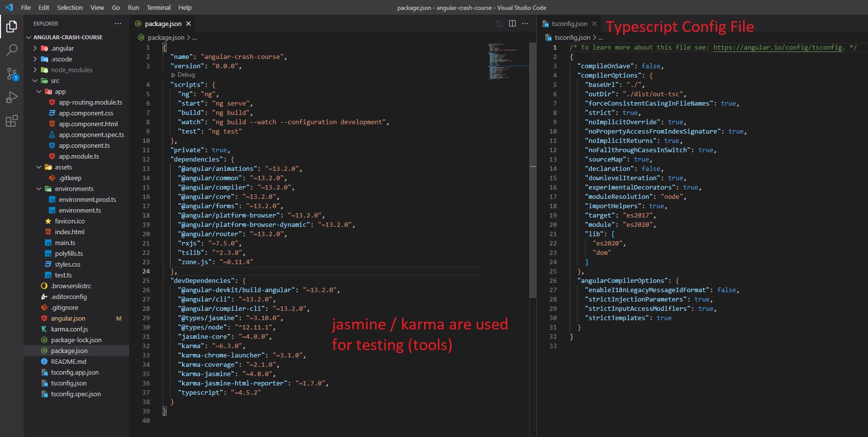Open the Edit menu
The width and height of the screenshot is (868, 437).
coord(44,7)
